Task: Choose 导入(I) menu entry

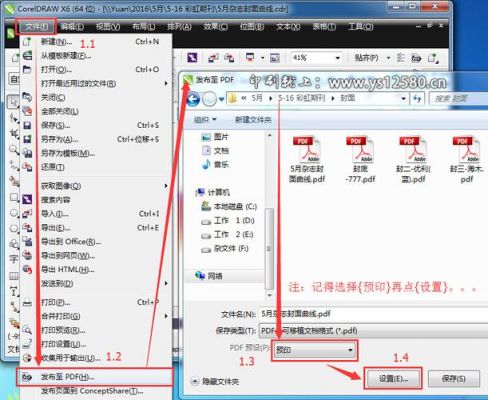Action: [x=97, y=214]
